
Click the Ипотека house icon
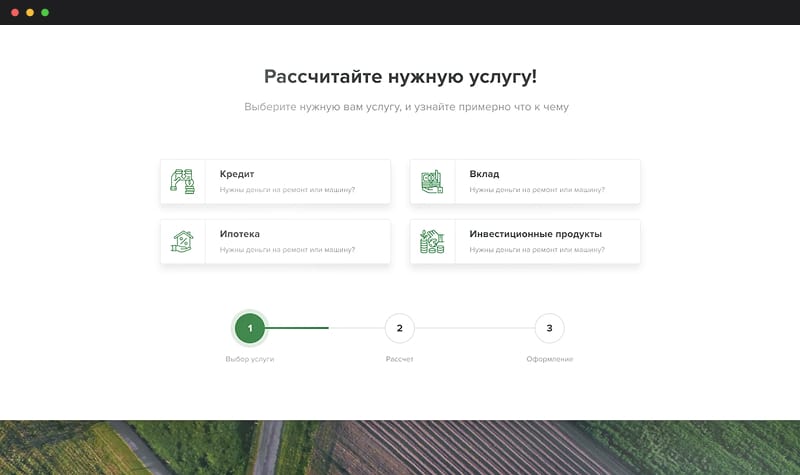click(182, 241)
